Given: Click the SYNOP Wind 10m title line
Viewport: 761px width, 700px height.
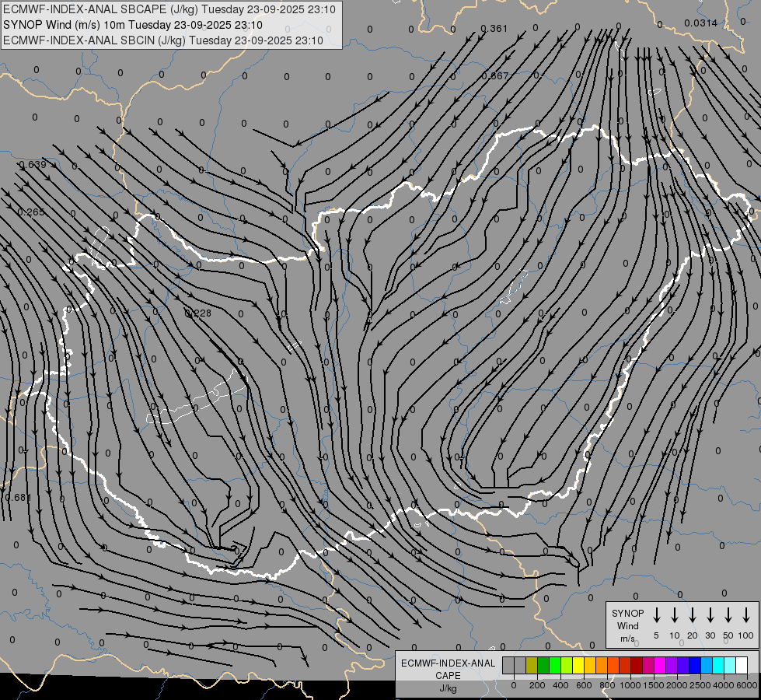Looking at the screenshot, I should (138, 25).
